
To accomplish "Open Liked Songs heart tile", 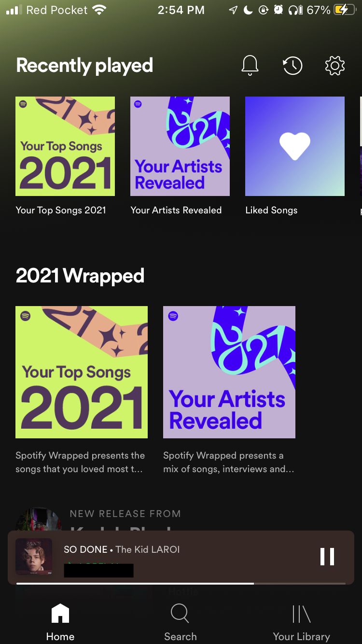I will [295, 146].
